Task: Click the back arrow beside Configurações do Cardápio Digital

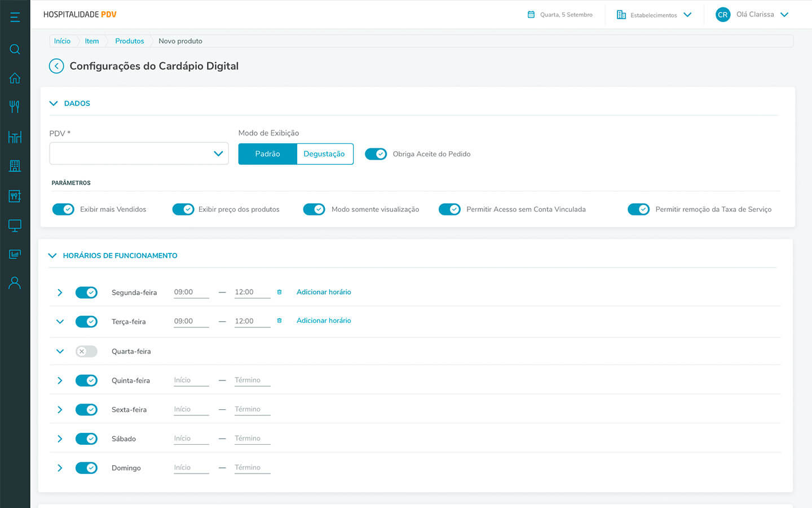Action: click(56, 66)
